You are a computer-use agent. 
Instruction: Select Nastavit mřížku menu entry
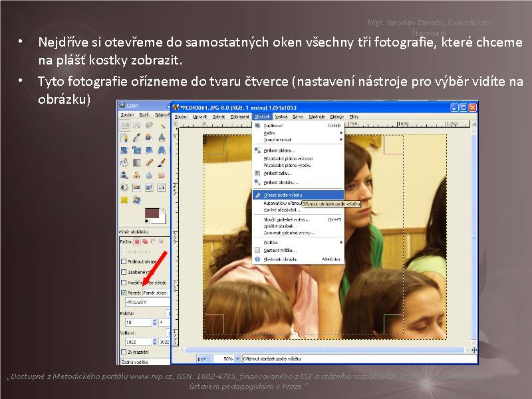coord(299,251)
